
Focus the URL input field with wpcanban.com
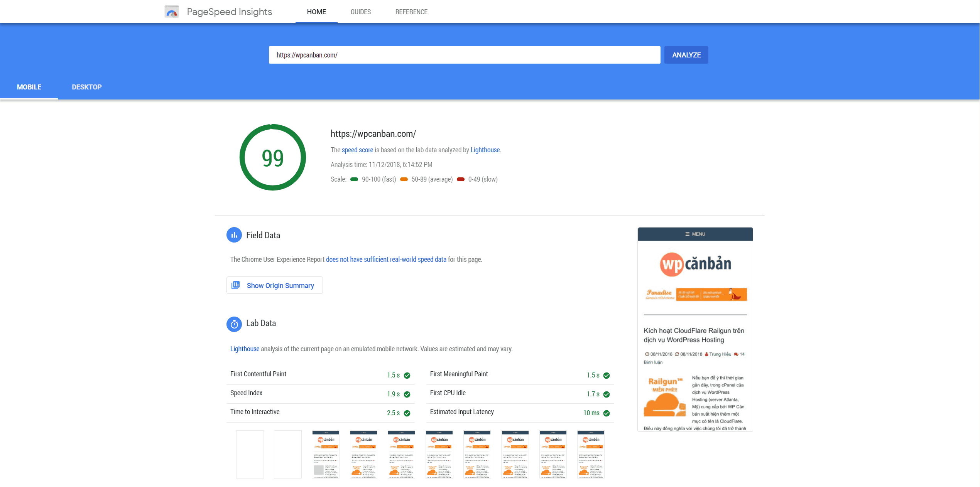(x=465, y=55)
